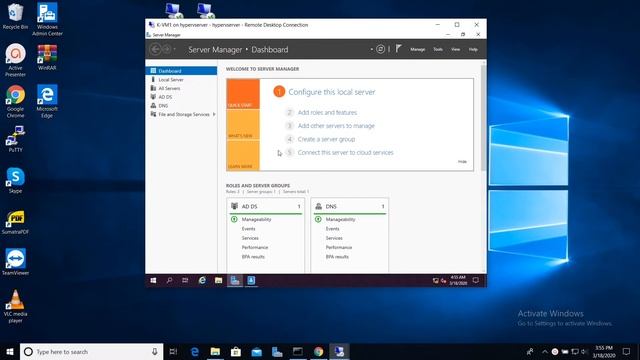Click Connect this server to cloud services
The image size is (640, 360).
click(345, 152)
